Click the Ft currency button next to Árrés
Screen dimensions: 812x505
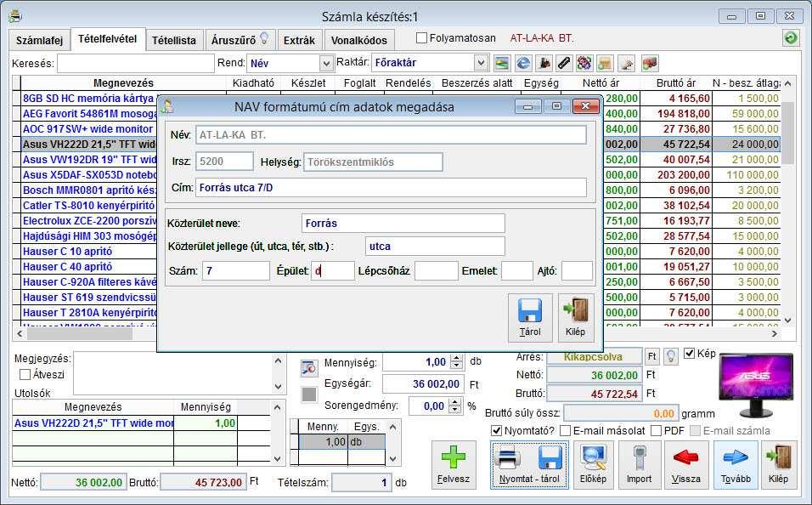[x=651, y=356]
